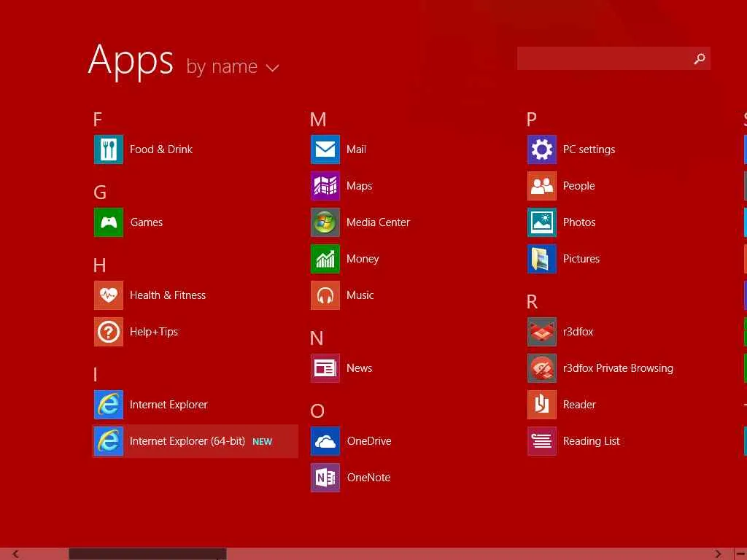Click the horizontal scrollbar thumb
The image size is (747, 560).
coord(147,554)
